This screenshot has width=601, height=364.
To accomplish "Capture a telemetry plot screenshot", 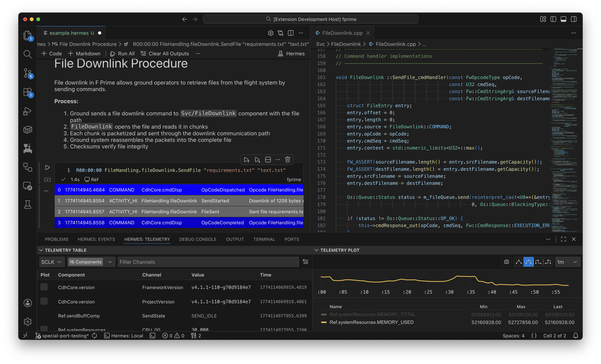I will 506,262.
